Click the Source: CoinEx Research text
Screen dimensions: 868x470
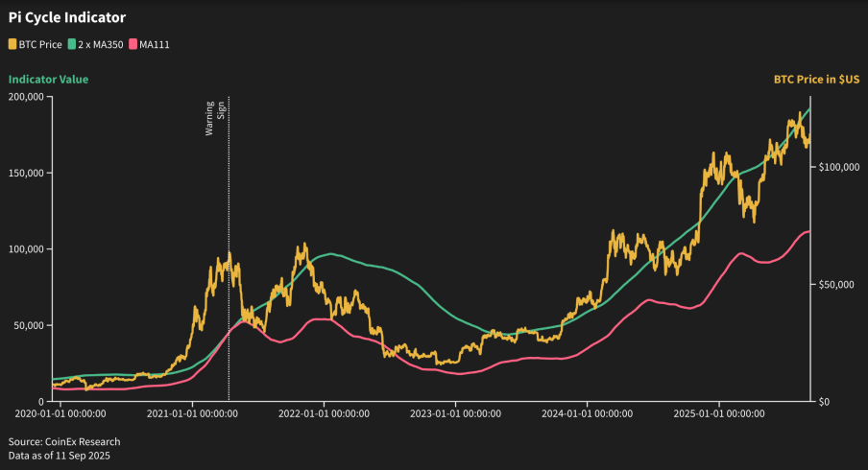click(64, 442)
